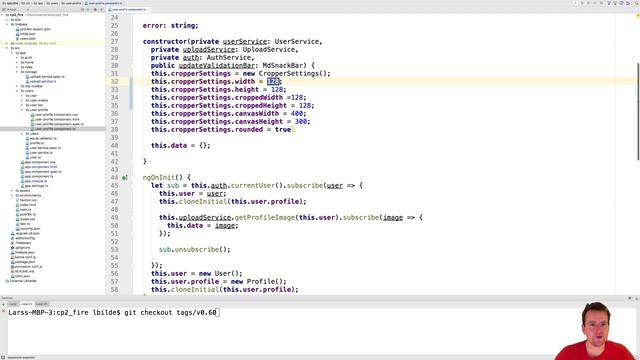This screenshot has height=360, width=640.
Task: Expand the auth folder
Action: coord(17,58)
